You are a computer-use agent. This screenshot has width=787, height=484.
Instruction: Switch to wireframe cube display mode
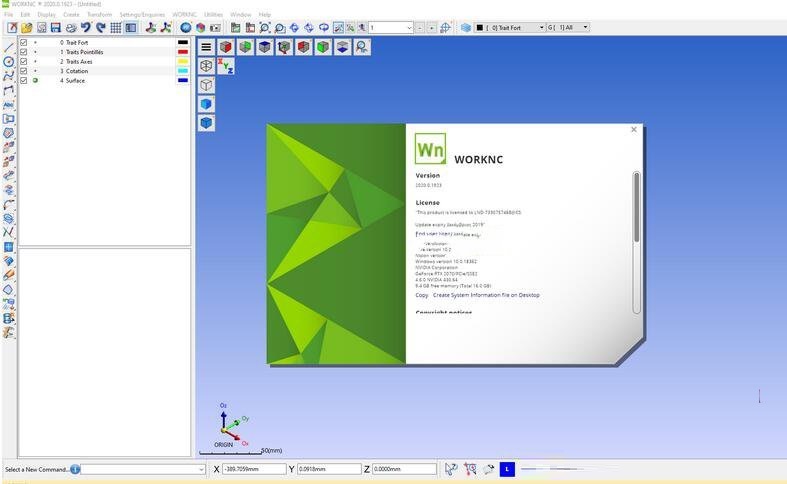click(206, 66)
